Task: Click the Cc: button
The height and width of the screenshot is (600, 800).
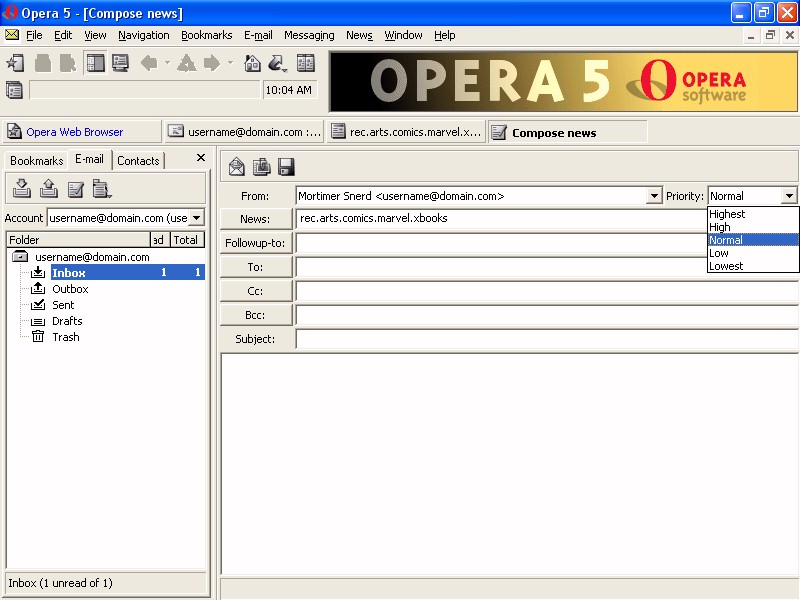Action: pyautogui.click(x=256, y=291)
